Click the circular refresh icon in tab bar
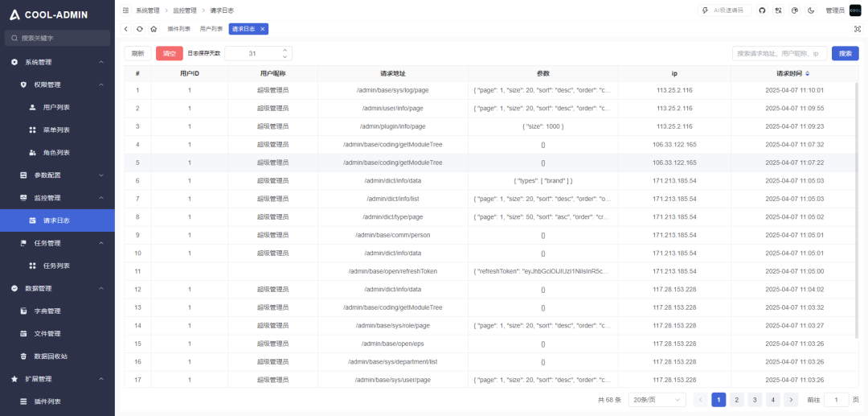The height and width of the screenshot is (416, 868). point(140,29)
